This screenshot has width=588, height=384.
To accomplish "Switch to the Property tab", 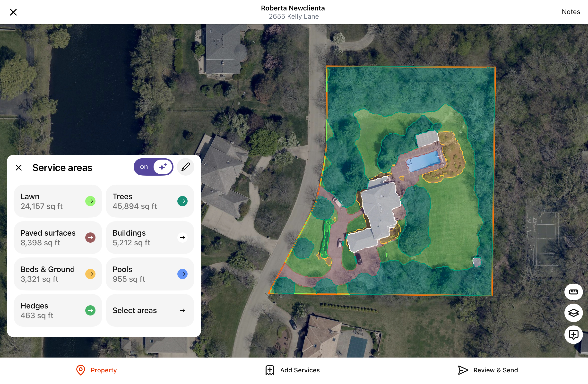I will 97,370.
